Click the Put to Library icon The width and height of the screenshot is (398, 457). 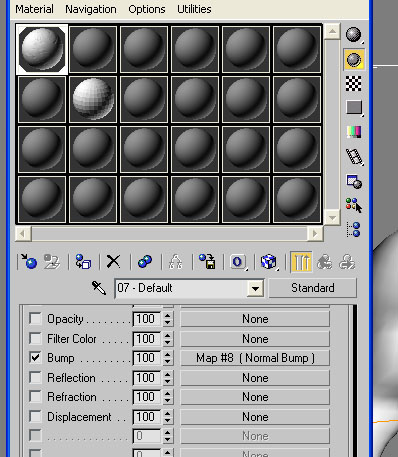[x=207, y=262]
